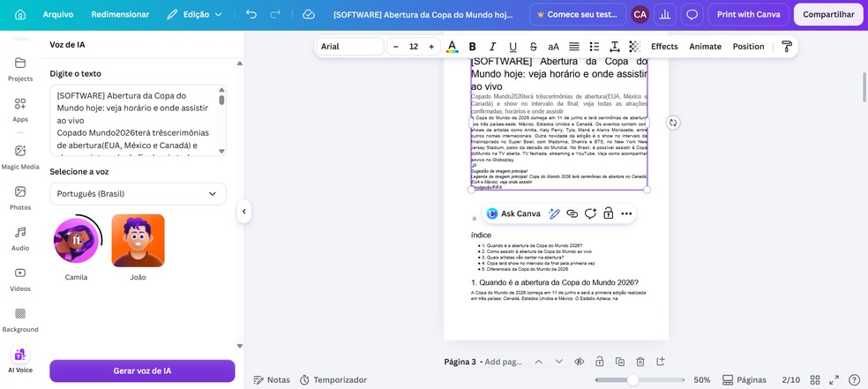Viewport: 868px width, 389px height.
Task: Check cloud save status icon
Action: (309, 14)
